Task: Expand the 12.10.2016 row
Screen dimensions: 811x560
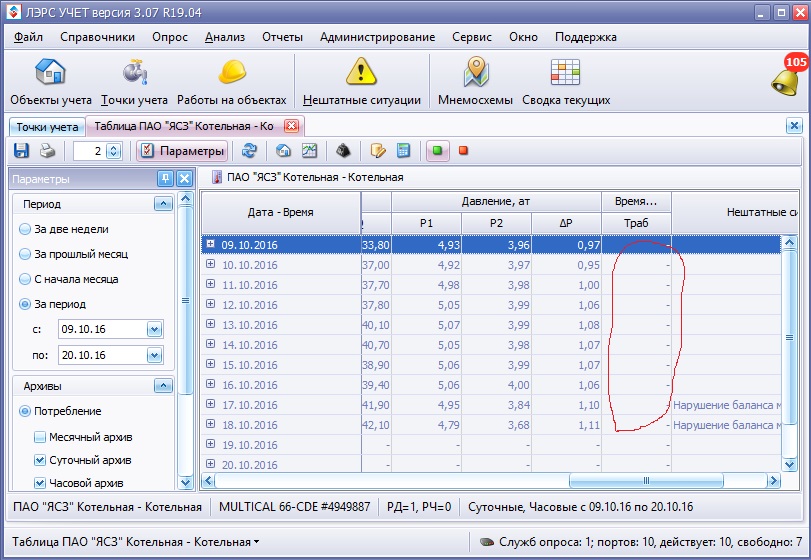Action: click(x=211, y=304)
